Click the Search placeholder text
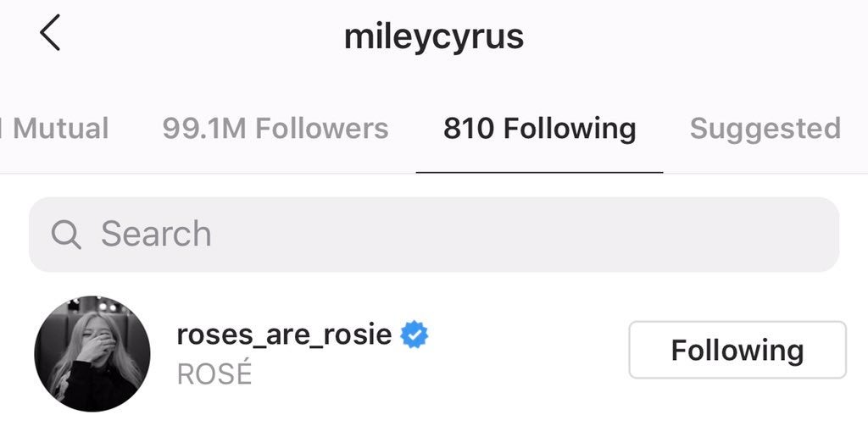The height and width of the screenshot is (437, 868). pos(156,234)
